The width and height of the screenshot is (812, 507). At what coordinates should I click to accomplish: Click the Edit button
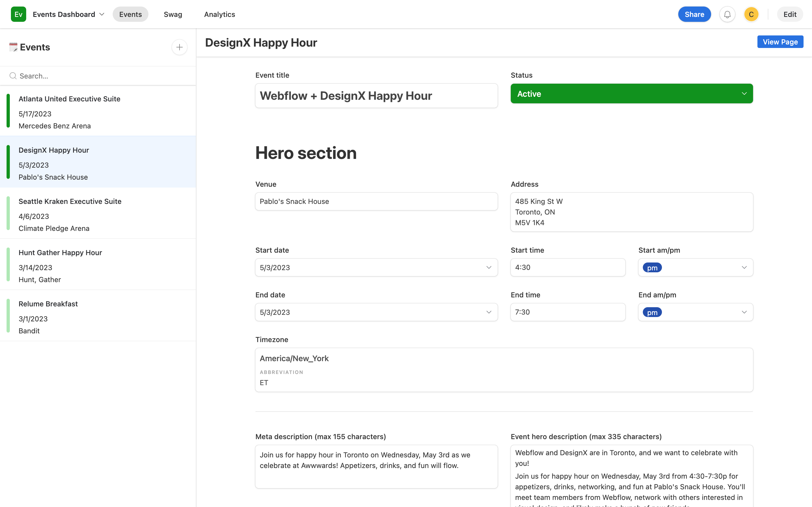790,14
